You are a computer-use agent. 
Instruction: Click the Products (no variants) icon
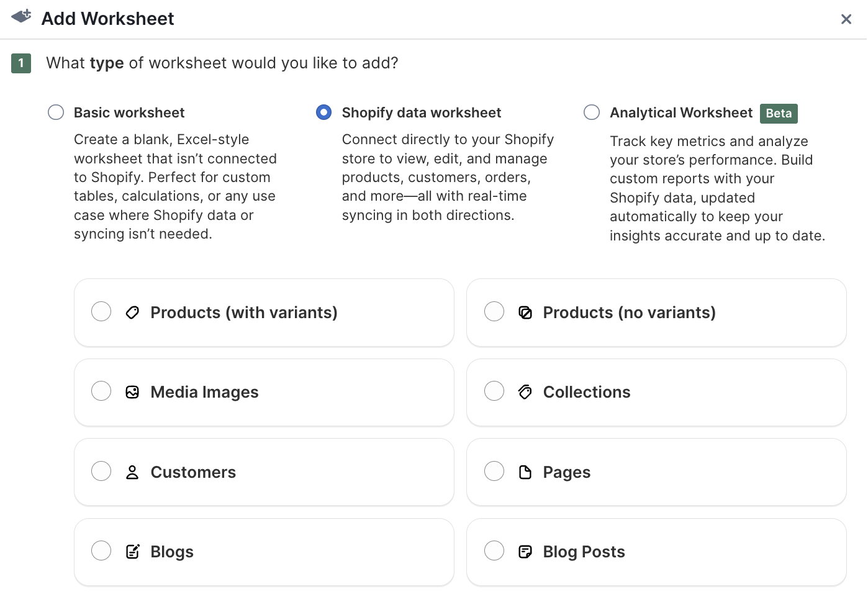click(525, 313)
